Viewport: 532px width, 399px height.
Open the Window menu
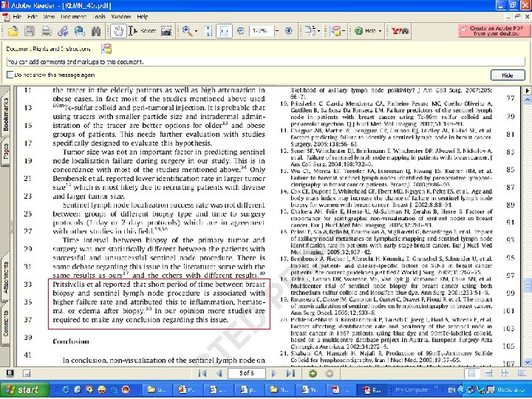click(x=120, y=16)
